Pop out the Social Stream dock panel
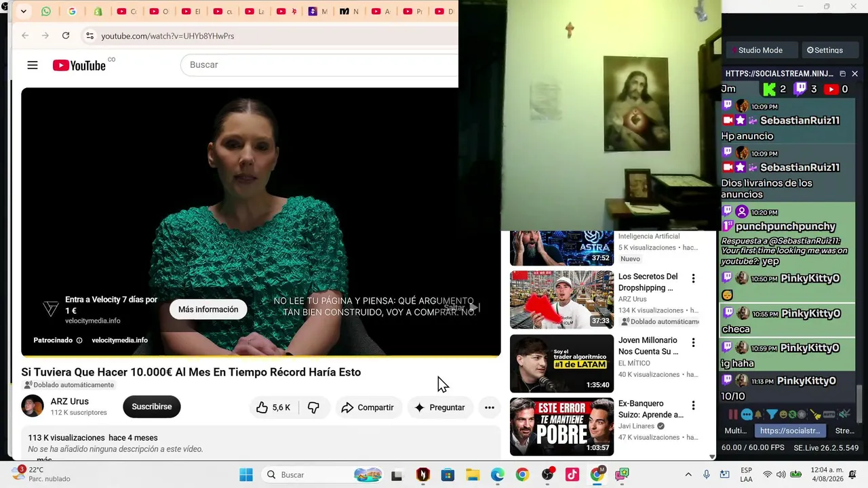 pyautogui.click(x=843, y=73)
